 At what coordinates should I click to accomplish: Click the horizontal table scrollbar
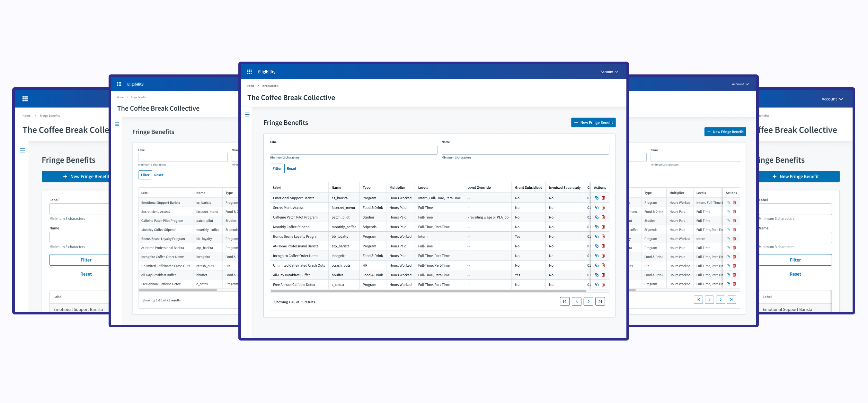(x=428, y=291)
